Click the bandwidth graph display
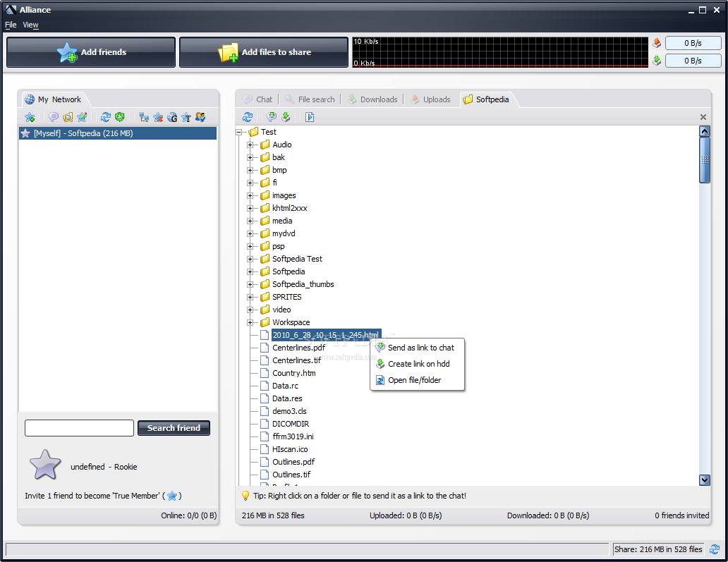The height and width of the screenshot is (562, 728). [500, 52]
